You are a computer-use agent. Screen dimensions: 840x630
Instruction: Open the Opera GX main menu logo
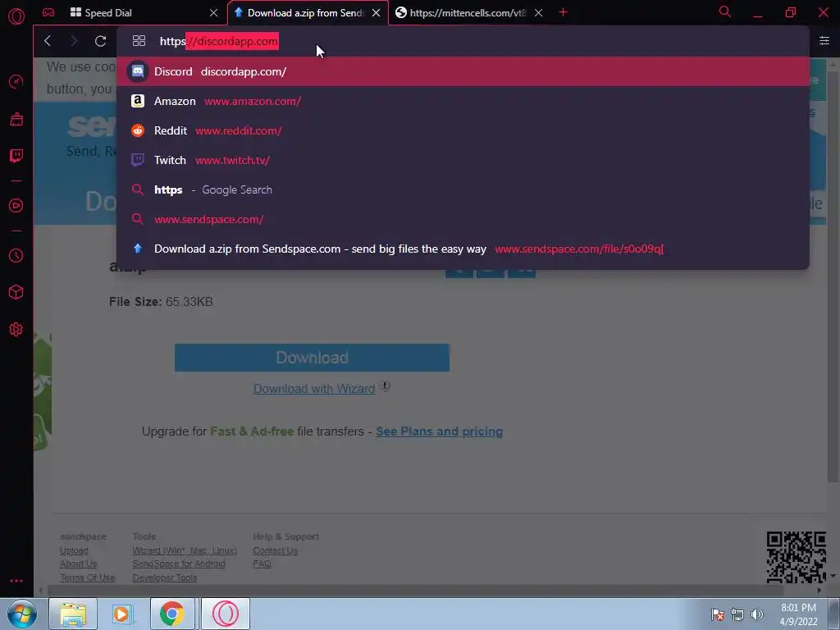click(16, 16)
